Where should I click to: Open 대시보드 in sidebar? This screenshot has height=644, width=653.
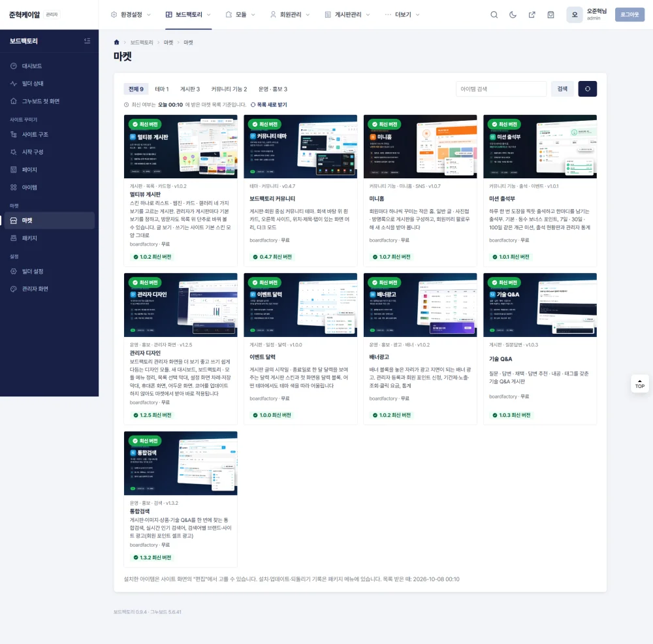click(x=49, y=66)
